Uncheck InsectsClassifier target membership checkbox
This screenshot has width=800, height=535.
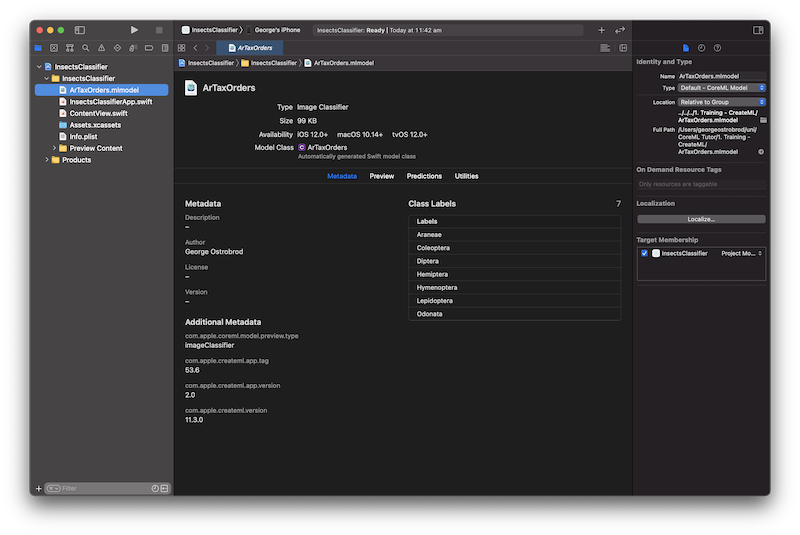click(x=645, y=253)
